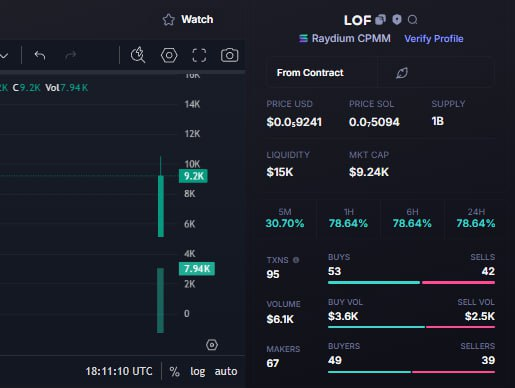Click the TXNS count 95
The height and width of the screenshot is (388, 515).
273,274
